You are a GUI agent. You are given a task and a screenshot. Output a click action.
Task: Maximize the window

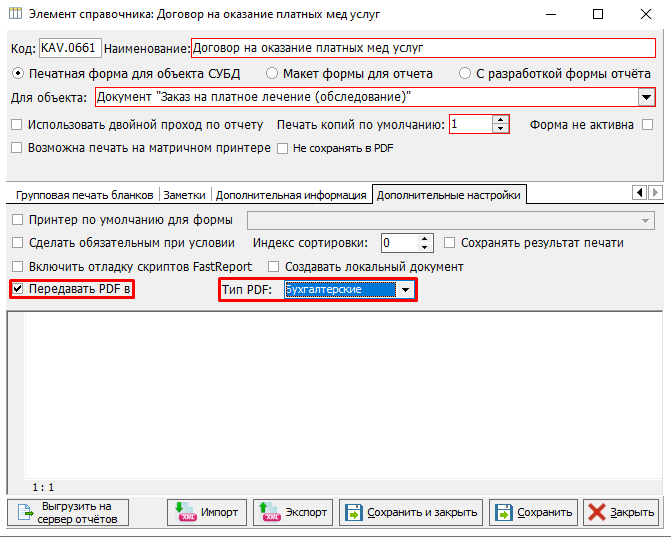(598, 14)
